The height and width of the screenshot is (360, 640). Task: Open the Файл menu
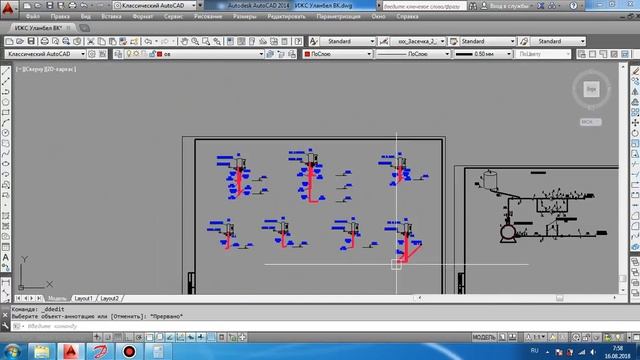click(33, 17)
